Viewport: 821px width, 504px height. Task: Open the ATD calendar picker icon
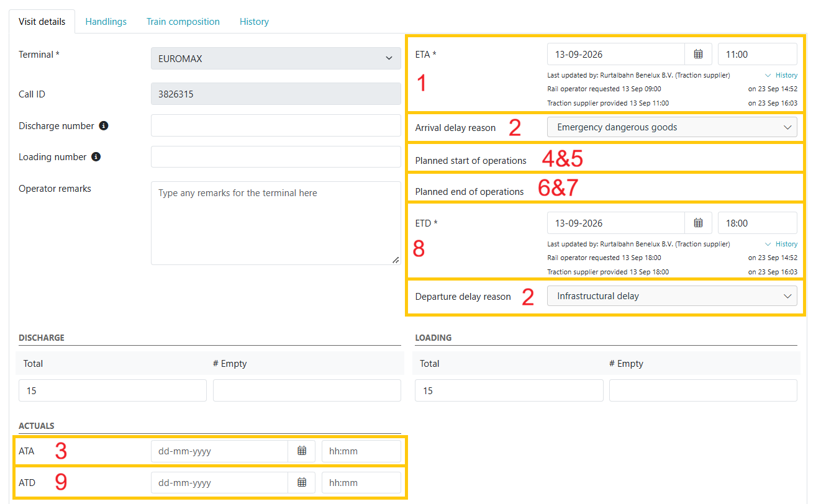302,482
